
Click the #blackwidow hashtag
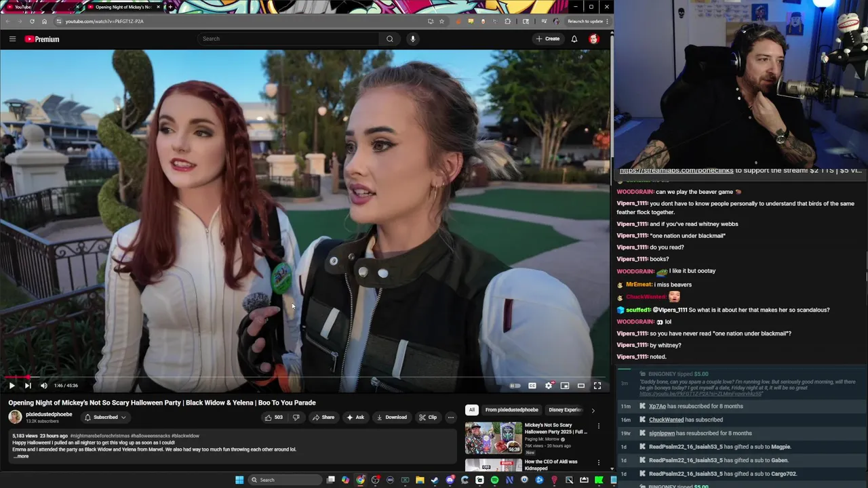(185, 436)
